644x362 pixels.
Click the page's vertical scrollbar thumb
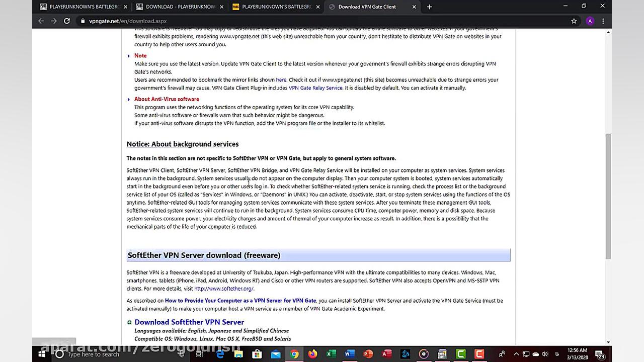tap(608, 196)
